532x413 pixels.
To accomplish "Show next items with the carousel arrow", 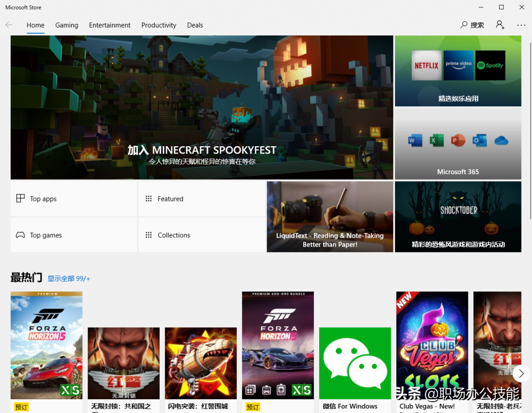I will tap(521, 374).
